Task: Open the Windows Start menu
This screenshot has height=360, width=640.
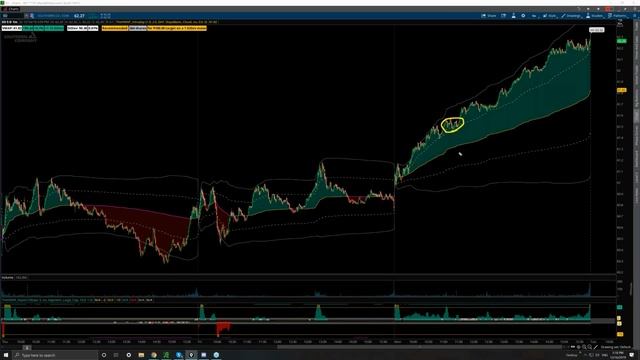Action: click(x=6, y=355)
